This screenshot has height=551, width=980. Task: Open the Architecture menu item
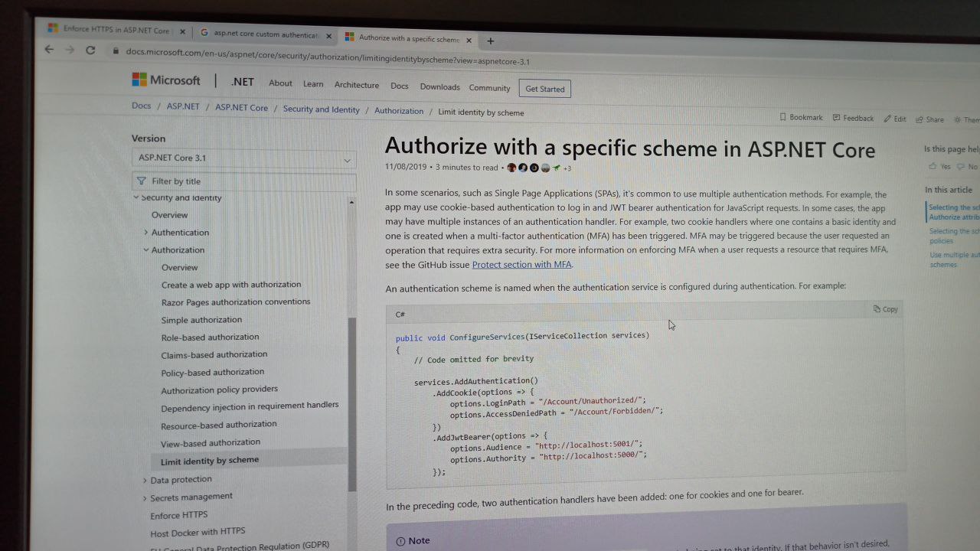click(x=357, y=85)
